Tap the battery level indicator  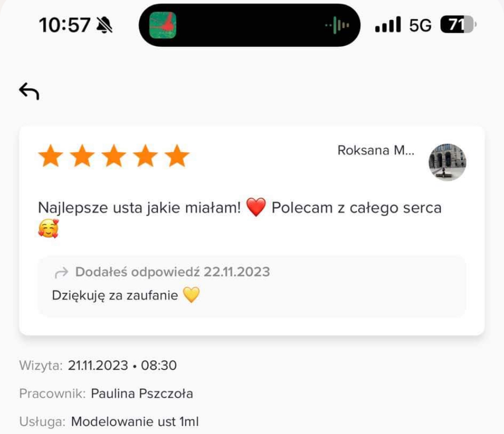click(x=459, y=24)
